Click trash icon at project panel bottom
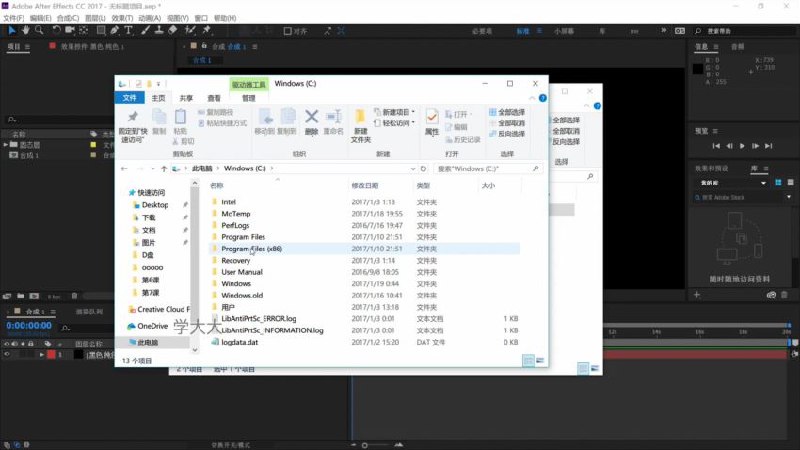 pyautogui.click(x=74, y=296)
